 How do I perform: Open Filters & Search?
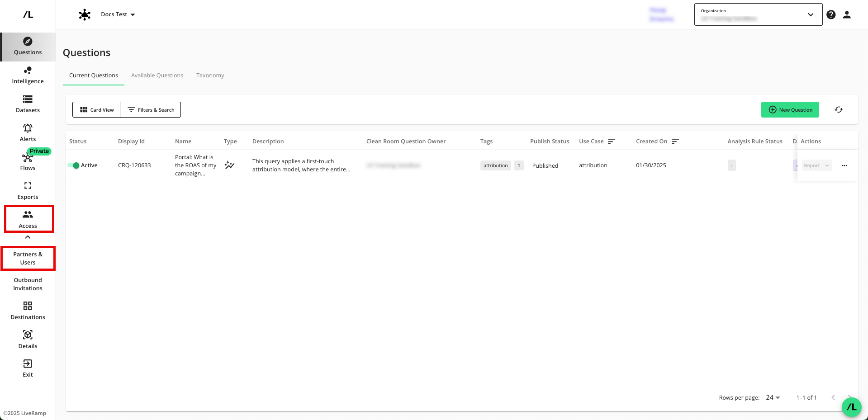pyautogui.click(x=151, y=110)
